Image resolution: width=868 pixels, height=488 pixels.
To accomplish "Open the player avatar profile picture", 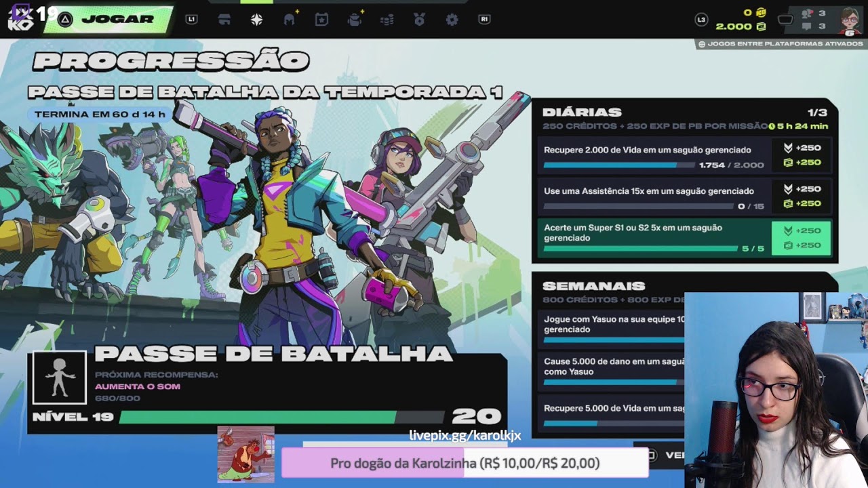I will click(x=850, y=20).
